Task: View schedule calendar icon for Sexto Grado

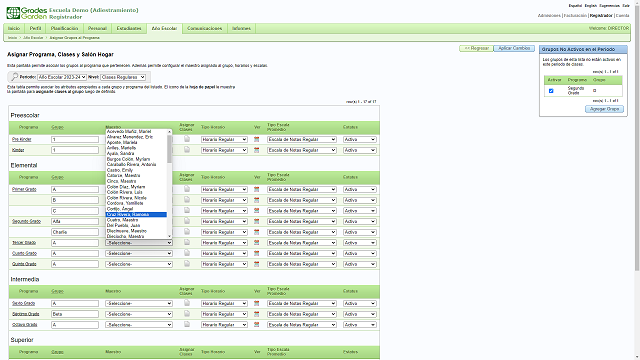Action: click(x=256, y=303)
